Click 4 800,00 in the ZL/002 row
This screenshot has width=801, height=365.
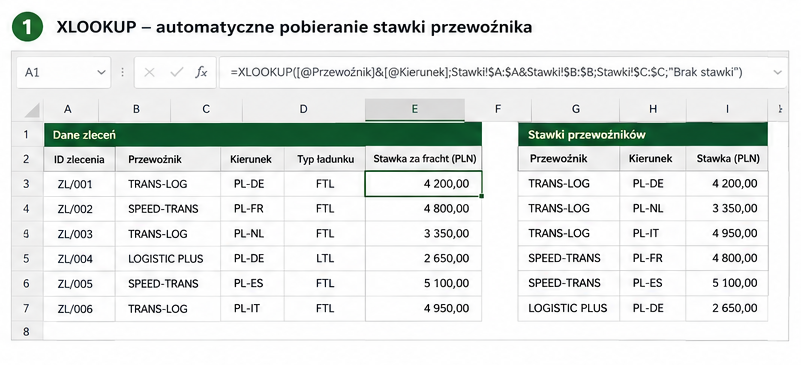coord(424,209)
